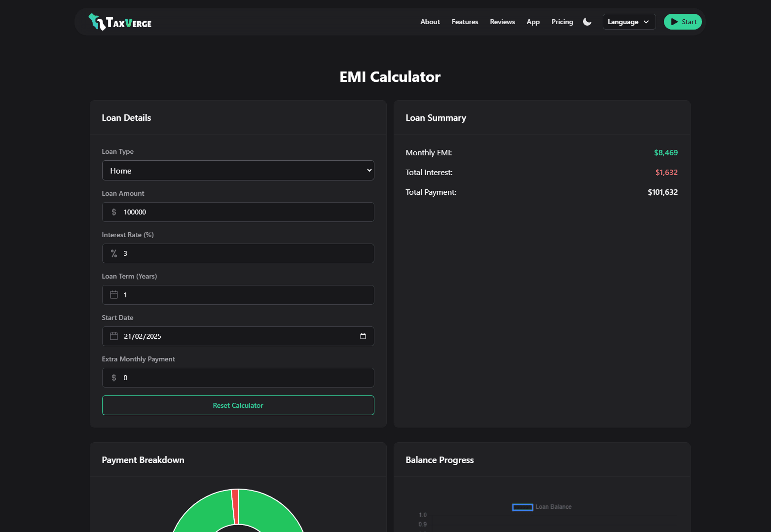
Task: Open the Language dropdown
Action: pos(629,22)
